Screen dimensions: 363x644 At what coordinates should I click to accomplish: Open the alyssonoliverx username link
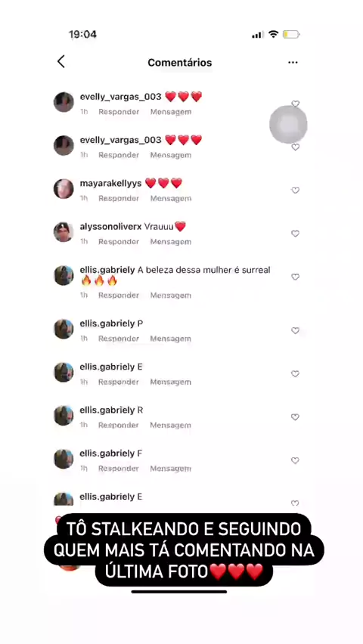tap(110, 227)
